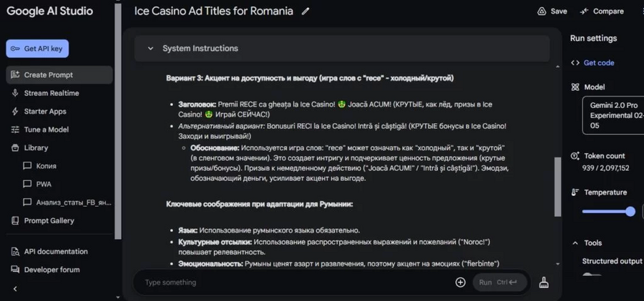Viewport: 644px width, 301px height.
Task: Toggle the Structured output switch
Action: tap(592, 275)
